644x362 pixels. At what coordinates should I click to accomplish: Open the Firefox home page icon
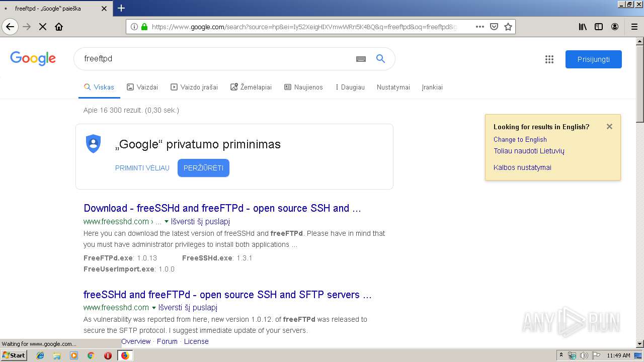pos(59,27)
